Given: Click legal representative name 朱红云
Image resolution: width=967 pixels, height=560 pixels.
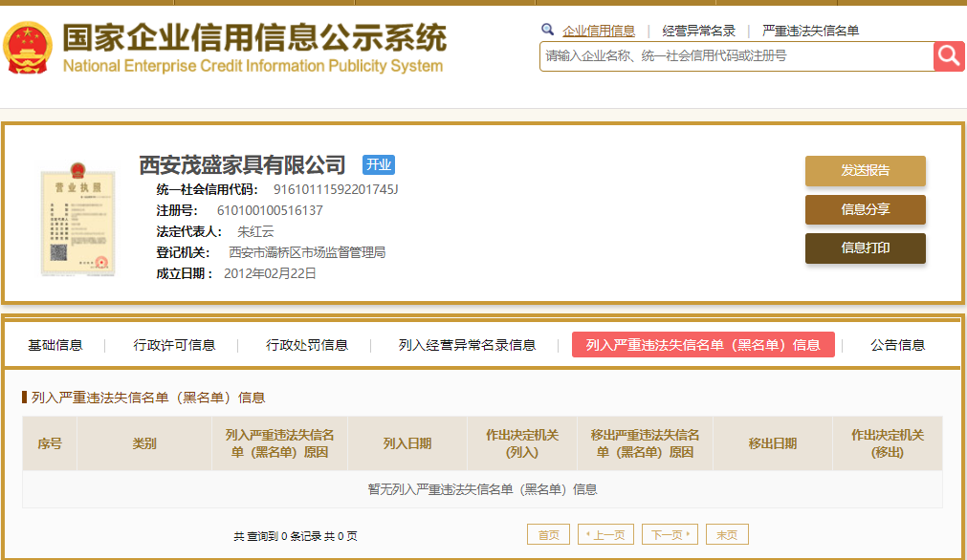Looking at the screenshot, I should point(255,231).
